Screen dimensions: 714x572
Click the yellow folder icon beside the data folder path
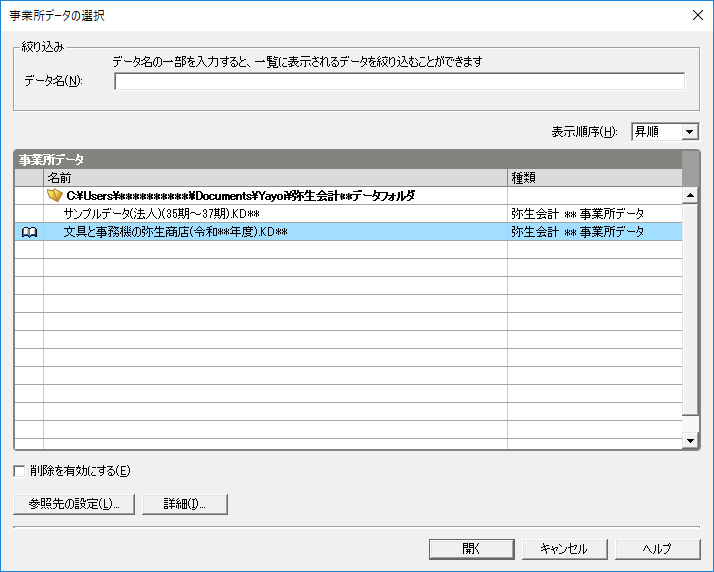point(55,196)
